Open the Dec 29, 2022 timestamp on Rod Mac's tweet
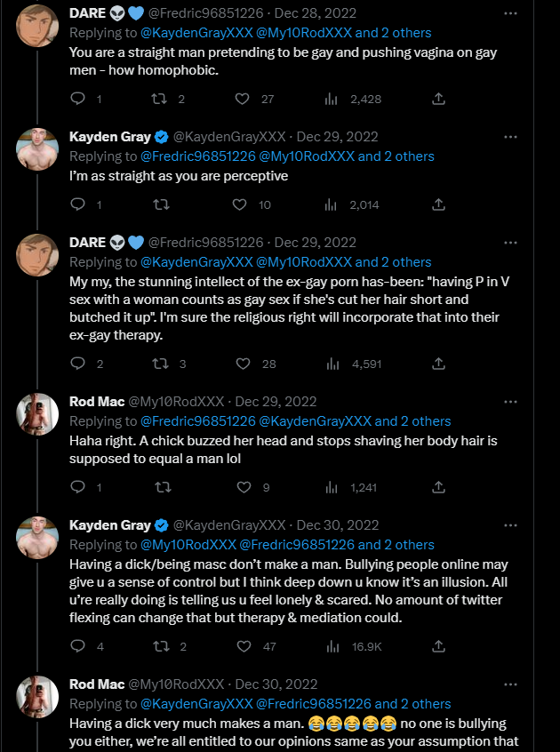The height and width of the screenshot is (752, 560). pyautogui.click(x=276, y=402)
